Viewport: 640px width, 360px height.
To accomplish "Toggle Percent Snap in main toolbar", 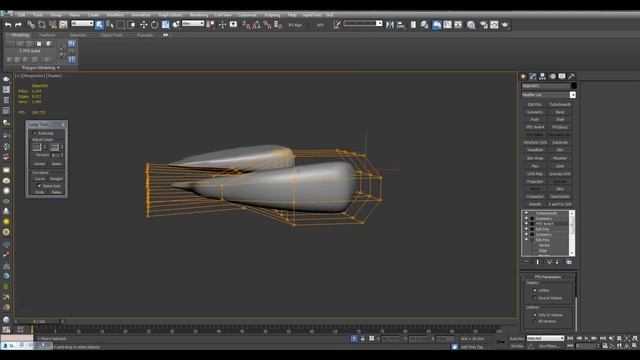I will pos(267,25).
